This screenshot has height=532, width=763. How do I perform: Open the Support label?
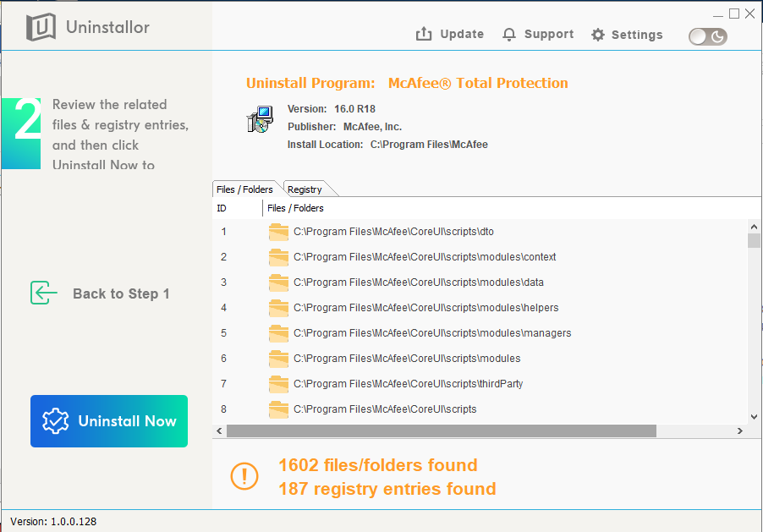pos(549,34)
